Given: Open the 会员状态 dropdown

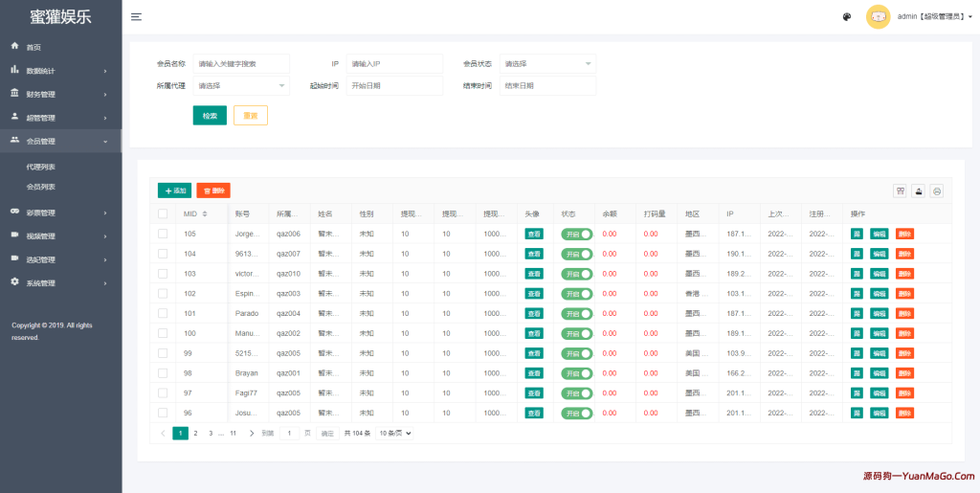Looking at the screenshot, I should [x=548, y=63].
